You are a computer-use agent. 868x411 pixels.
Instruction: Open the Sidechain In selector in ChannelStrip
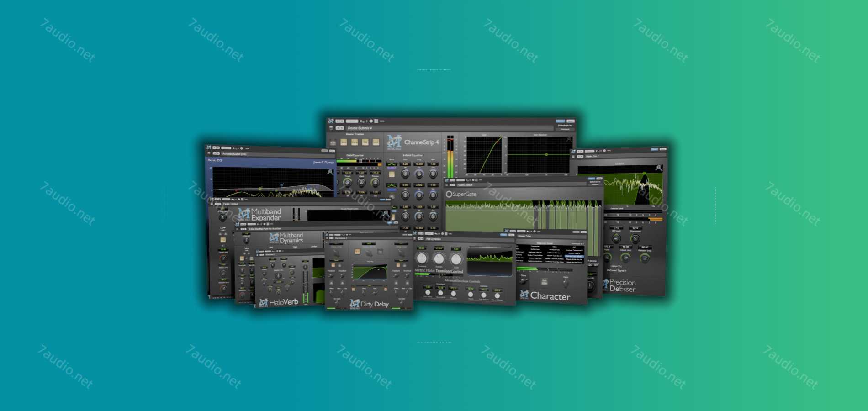pos(565,129)
